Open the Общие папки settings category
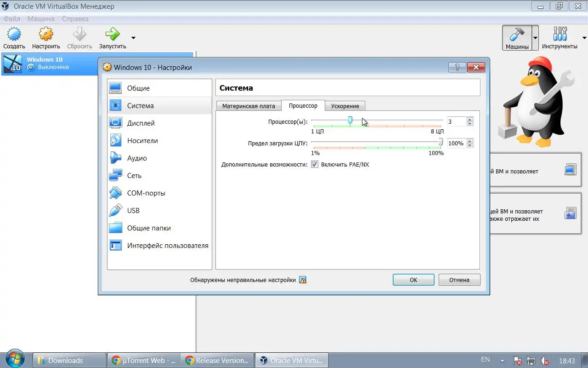 click(x=159, y=228)
